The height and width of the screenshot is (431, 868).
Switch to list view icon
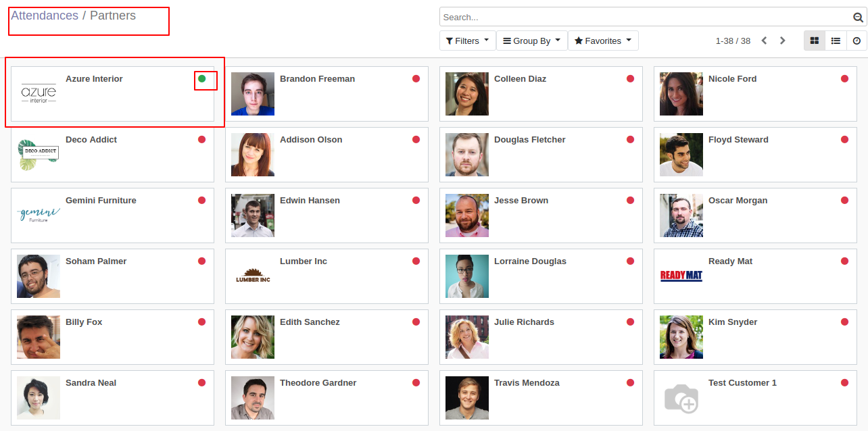click(x=836, y=41)
